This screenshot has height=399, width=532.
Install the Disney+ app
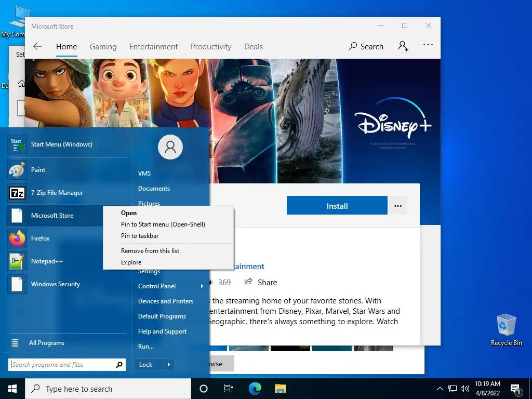pyautogui.click(x=337, y=206)
